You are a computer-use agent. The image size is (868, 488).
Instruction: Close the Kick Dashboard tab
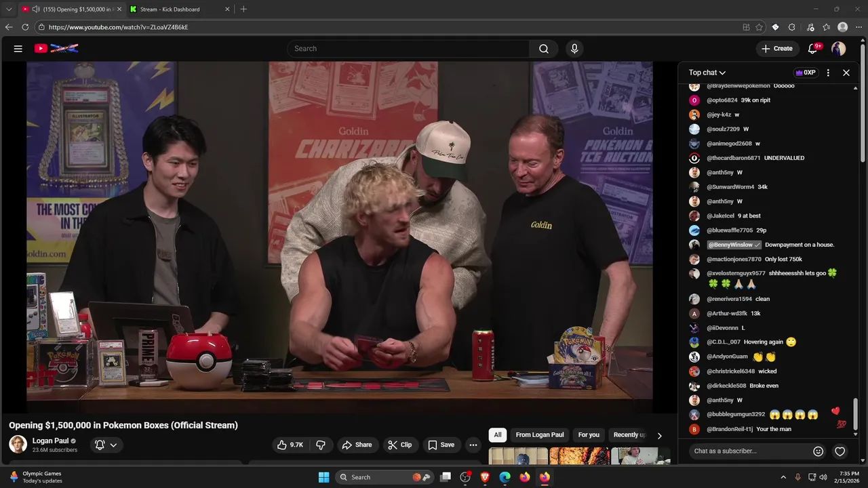coord(227,9)
